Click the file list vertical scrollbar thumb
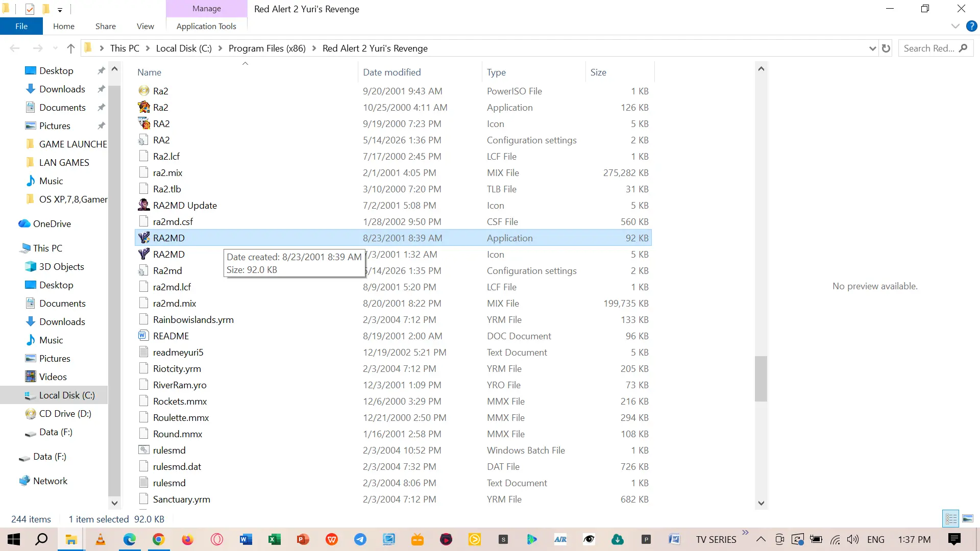The height and width of the screenshot is (551, 980). pos(761,379)
